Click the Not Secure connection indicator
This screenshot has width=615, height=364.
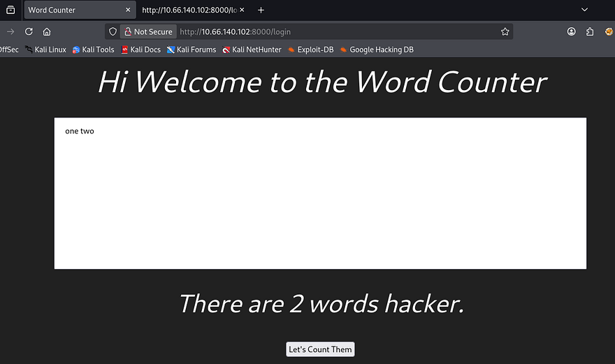[147, 31]
